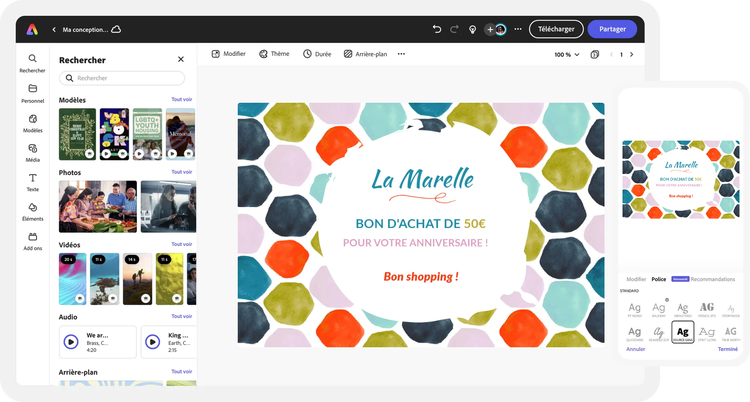Play the King ... audio track
750x402 pixels.
pyautogui.click(x=153, y=342)
